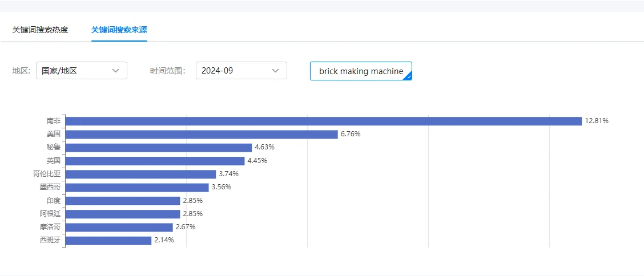Viewport: 644px width, 276px height.
Task: Click the 印度 bar in chart
Action: coord(123,201)
